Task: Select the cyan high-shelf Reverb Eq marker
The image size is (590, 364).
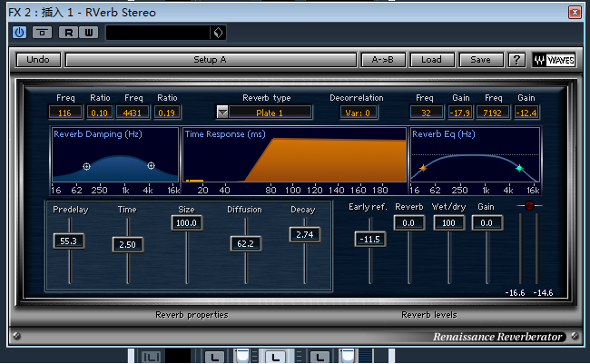Action: [x=519, y=168]
